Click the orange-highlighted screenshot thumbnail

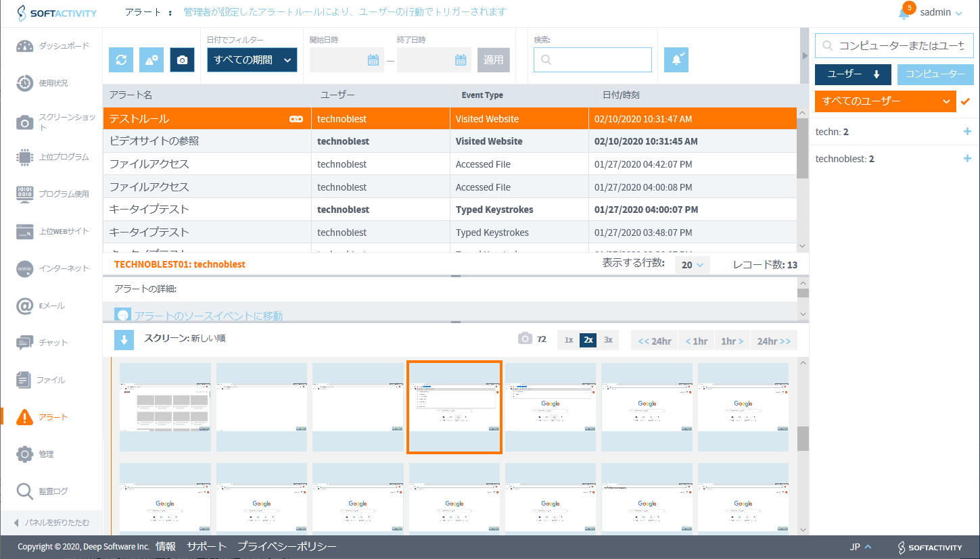454,407
